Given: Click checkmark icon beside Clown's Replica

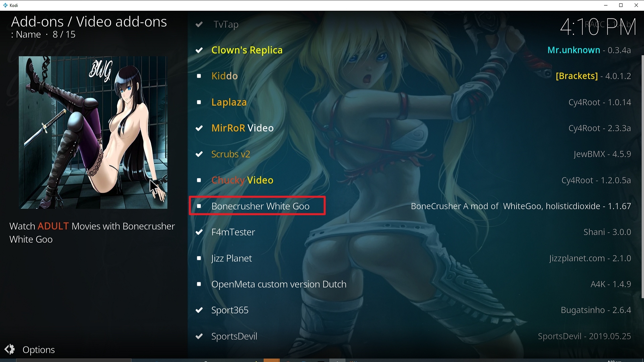Looking at the screenshot, I should pyautogui.click(x=199, y=50).
